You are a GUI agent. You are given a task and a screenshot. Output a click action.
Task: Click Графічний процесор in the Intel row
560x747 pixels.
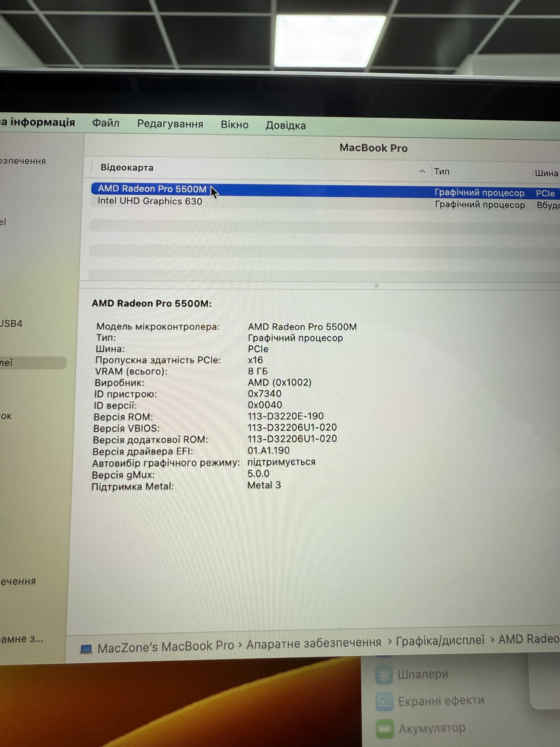click(480, 205)
